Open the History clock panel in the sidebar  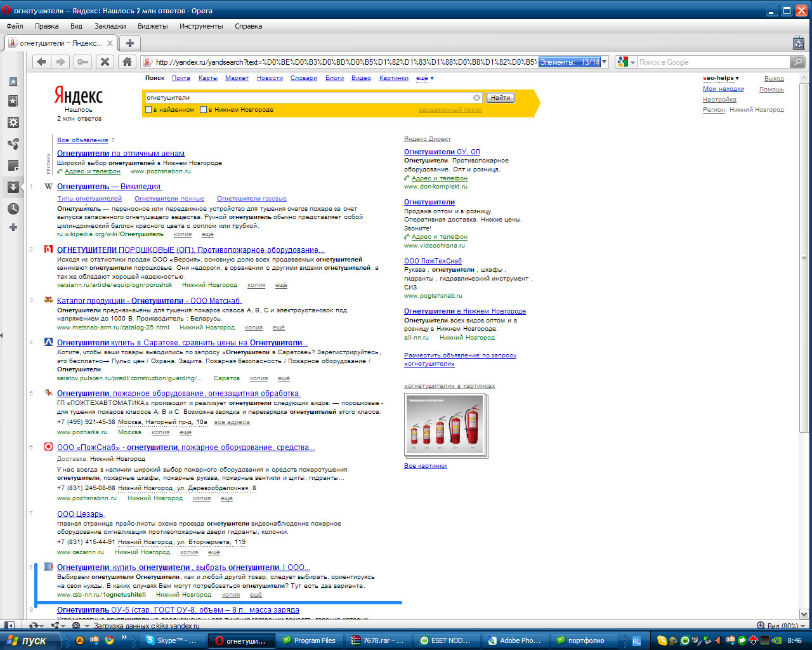[13, 209]
